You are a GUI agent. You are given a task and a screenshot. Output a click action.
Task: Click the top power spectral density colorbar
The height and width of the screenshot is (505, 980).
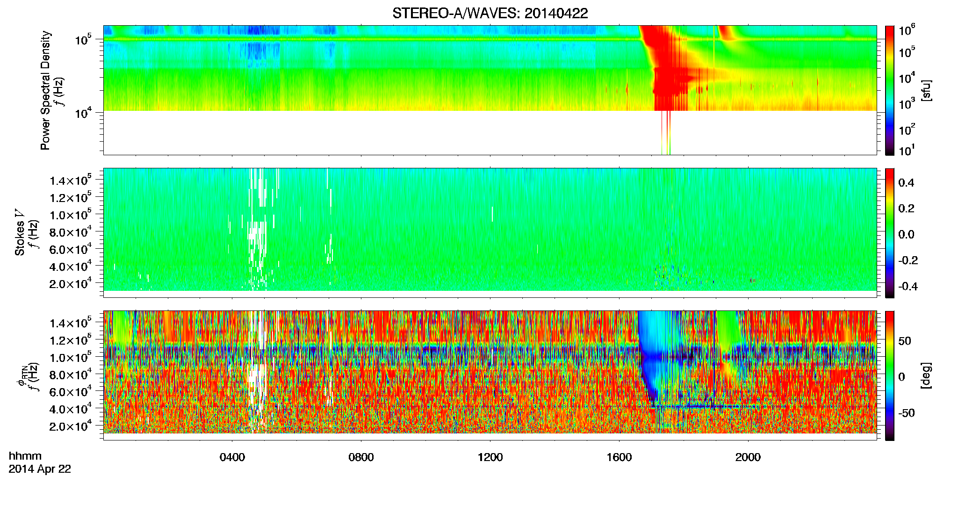[x=890, y=90]
